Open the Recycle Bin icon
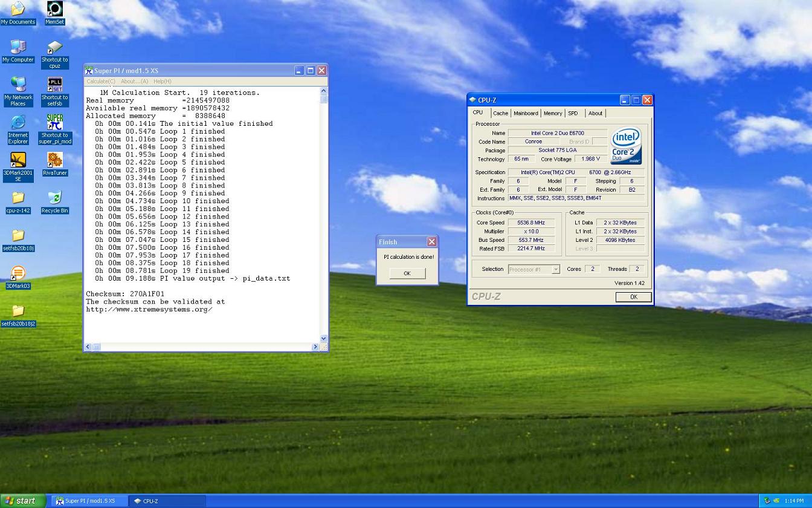Screen dimensions: 812x508 pos(54,198)
